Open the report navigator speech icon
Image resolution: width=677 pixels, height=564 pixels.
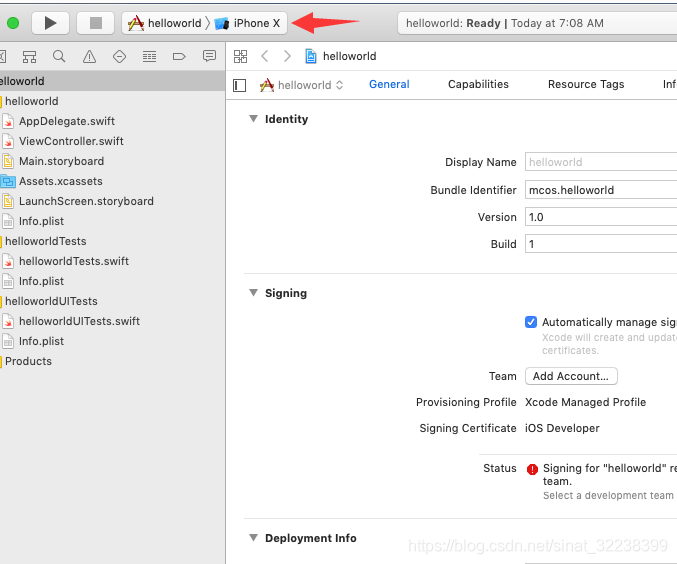[x=209, y=56]
